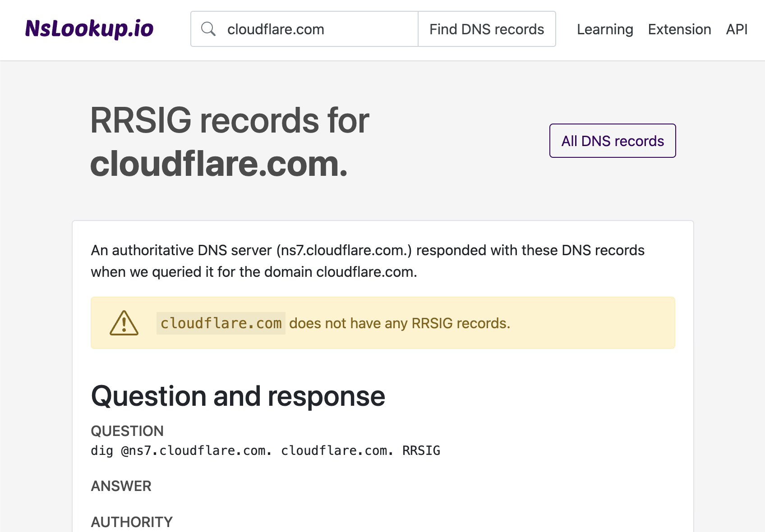765x532 pixels.
Task: Click the magnifying glass search icon
Action: [x=208, y=28]
